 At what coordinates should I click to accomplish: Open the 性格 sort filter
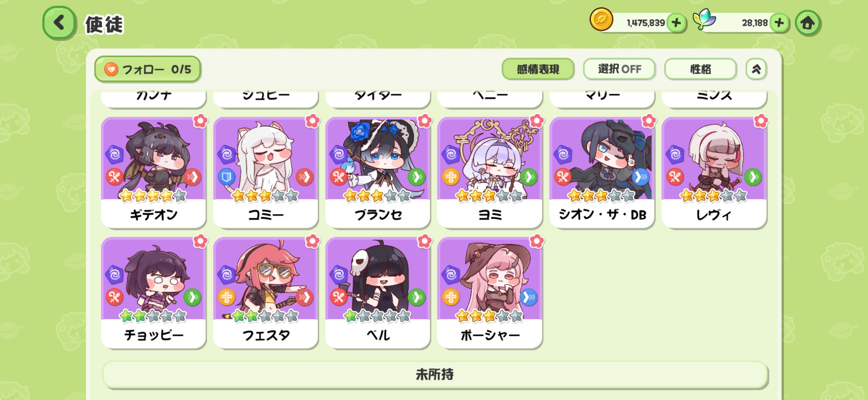point(701,69)
